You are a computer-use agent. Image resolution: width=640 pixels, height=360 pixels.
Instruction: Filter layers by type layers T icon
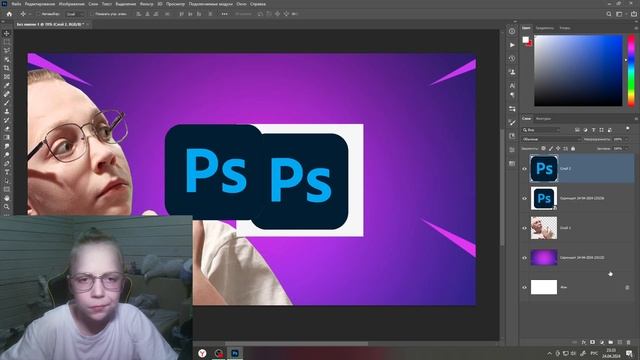[593, 130]
